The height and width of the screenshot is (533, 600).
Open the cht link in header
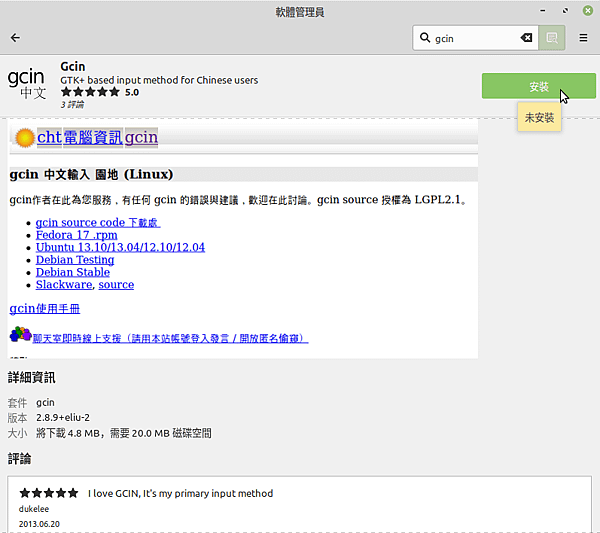49,137
